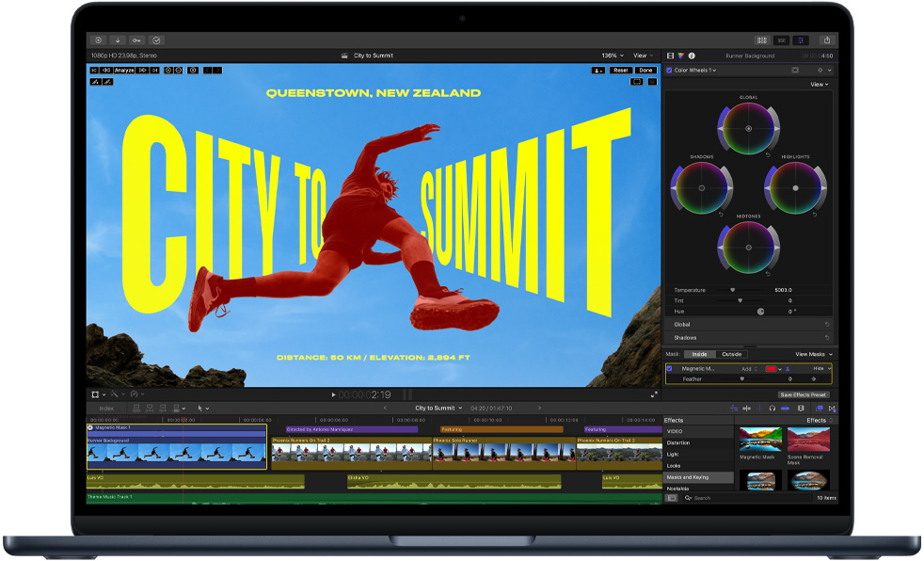Open the Timeline Index
Viewport: 924px width, 561px height.
(105, 408)
